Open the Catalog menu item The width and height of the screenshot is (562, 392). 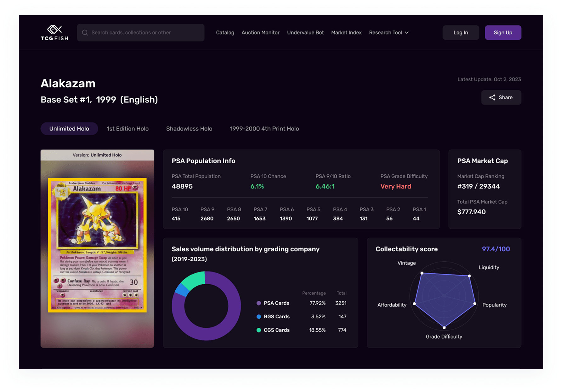(x=225, y=33)
